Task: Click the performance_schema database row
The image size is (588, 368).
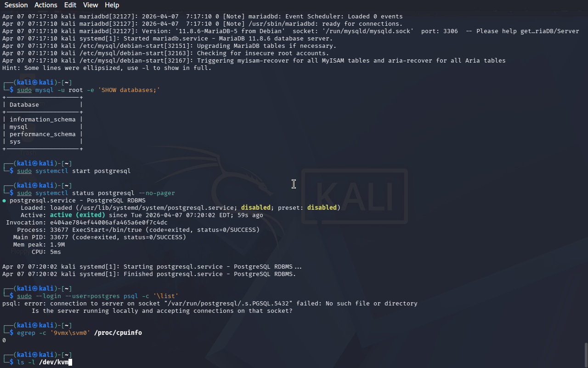Action: tap(43, 134)
